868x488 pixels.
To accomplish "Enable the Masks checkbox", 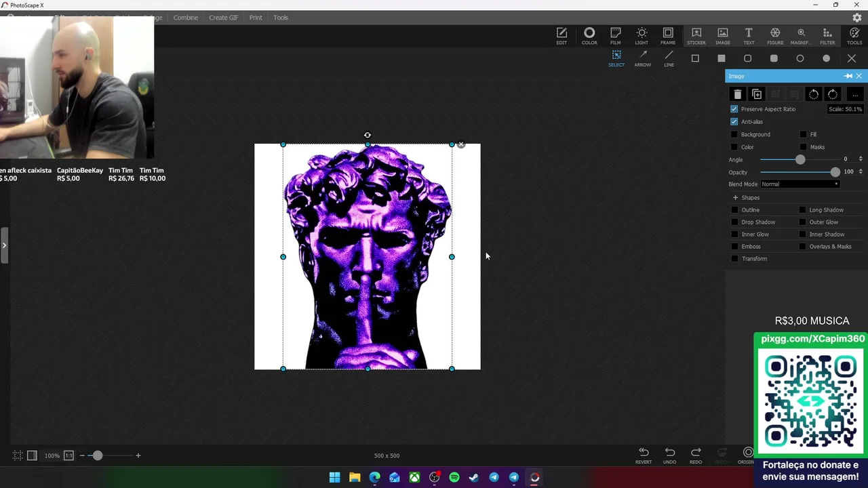I will point(804,147).
